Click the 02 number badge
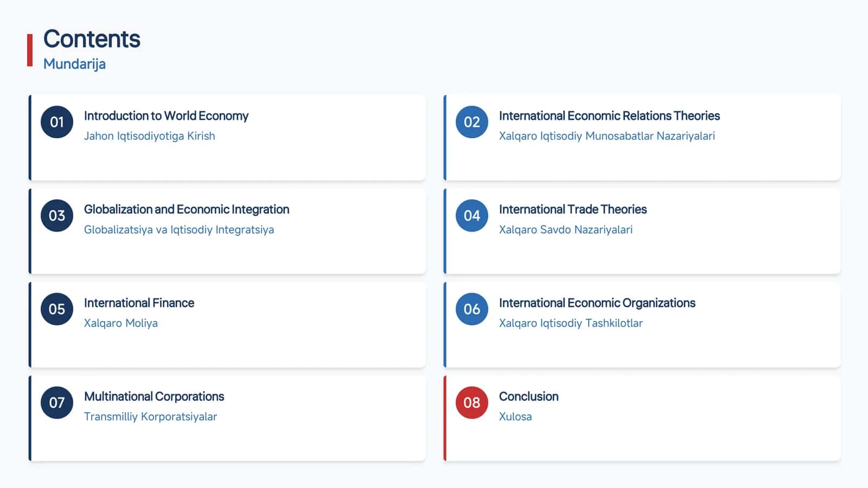Viewport: 868px width, 488px height. click(x=472, y=122)
